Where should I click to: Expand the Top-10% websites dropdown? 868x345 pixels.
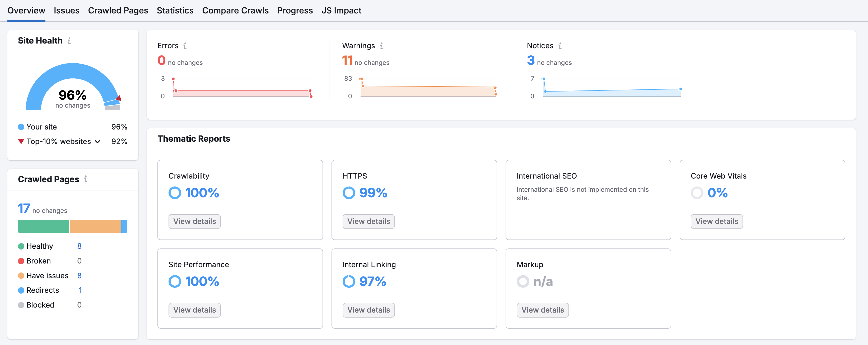click(x=97, y=142)
